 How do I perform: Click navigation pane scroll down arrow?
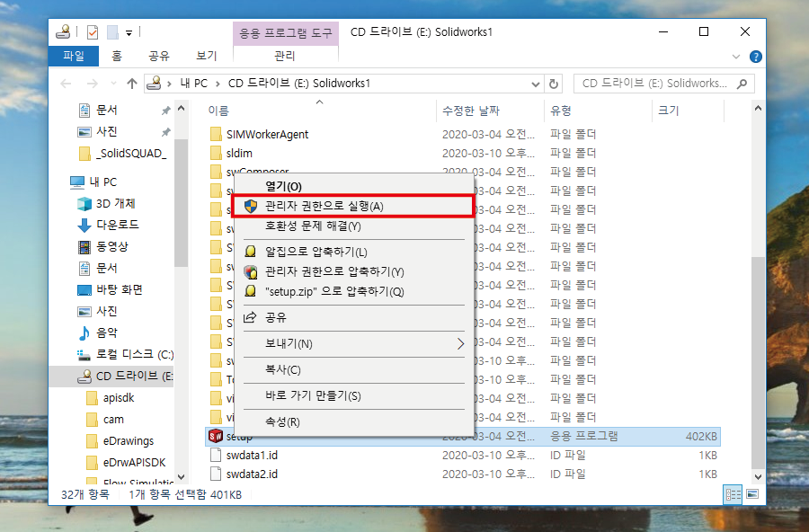[x=181, y=477]
